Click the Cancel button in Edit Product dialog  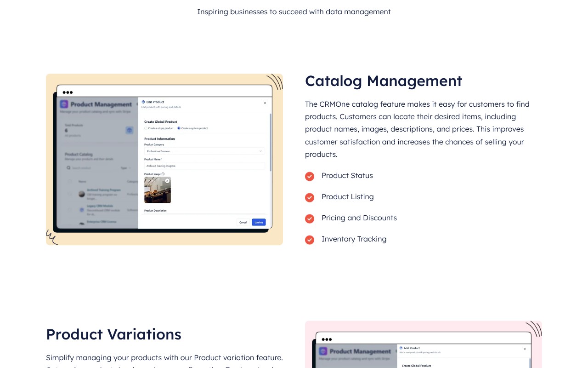click(x=243, y=222)
